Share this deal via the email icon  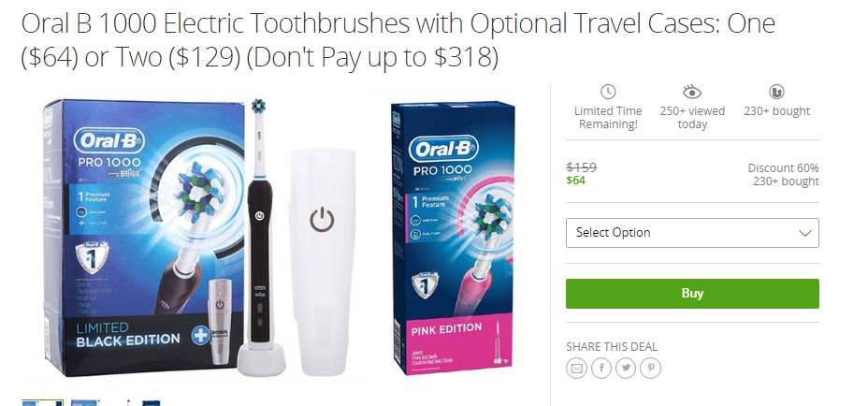[576, 369]
